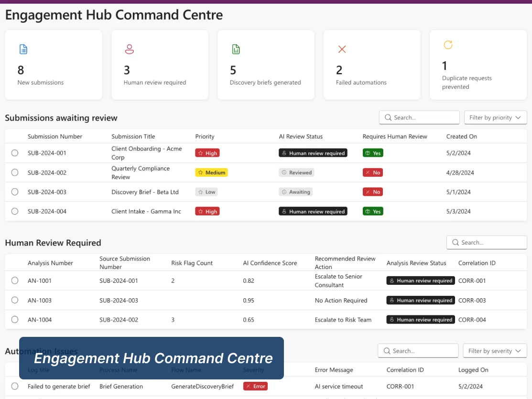Click the Client Onboarding - Acme Corp title

click(147, 153)
